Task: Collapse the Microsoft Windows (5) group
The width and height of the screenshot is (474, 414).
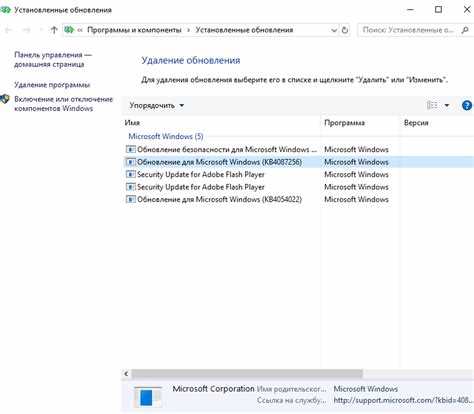Action: pyautogui.click(x=166, y=136)
